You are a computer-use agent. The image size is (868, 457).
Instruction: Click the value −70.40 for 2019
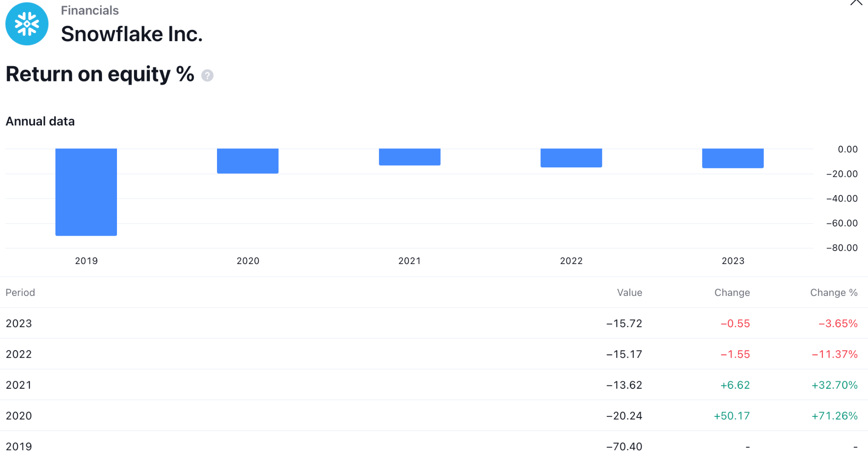(624, 446)
